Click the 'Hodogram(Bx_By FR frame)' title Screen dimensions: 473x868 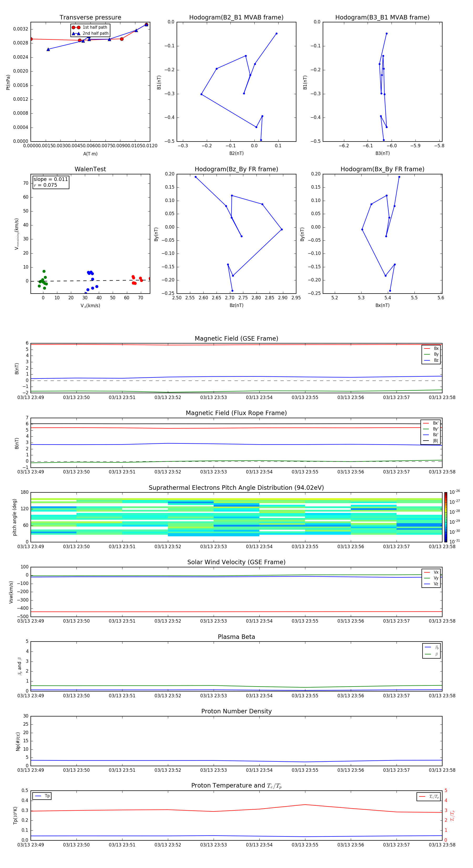pos(382,169)
